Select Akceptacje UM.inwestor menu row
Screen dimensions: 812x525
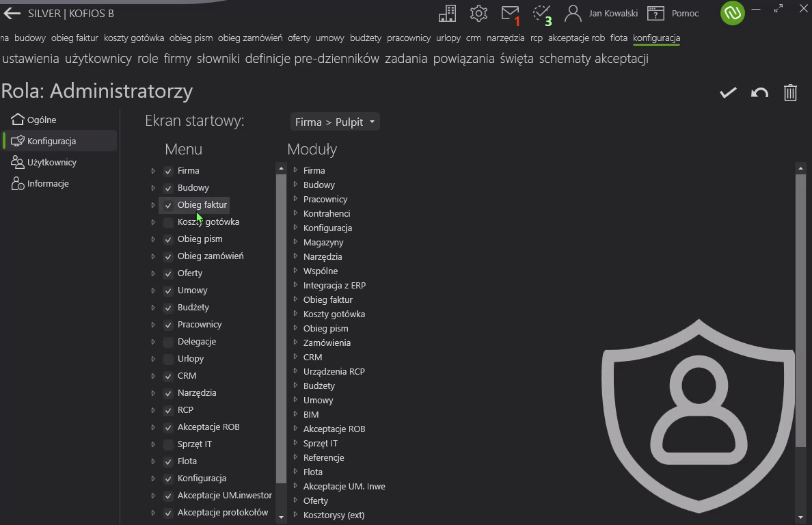[225, 495]
